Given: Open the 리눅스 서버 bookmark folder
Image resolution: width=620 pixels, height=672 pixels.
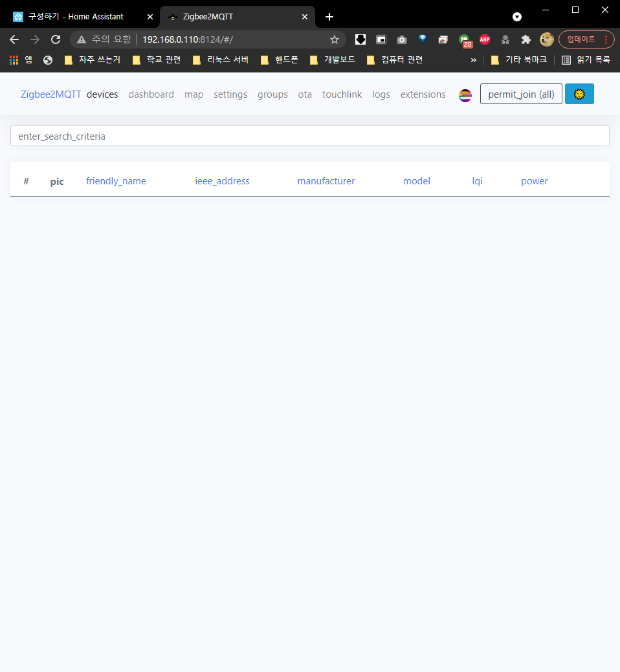Looking at the screenshot, I should [x=221, y=60].
